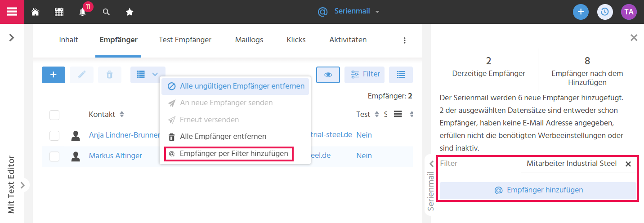Select the Empfänger tab
Image resolution: width=644 pixels, height=223 pixels.
point(118,40)
